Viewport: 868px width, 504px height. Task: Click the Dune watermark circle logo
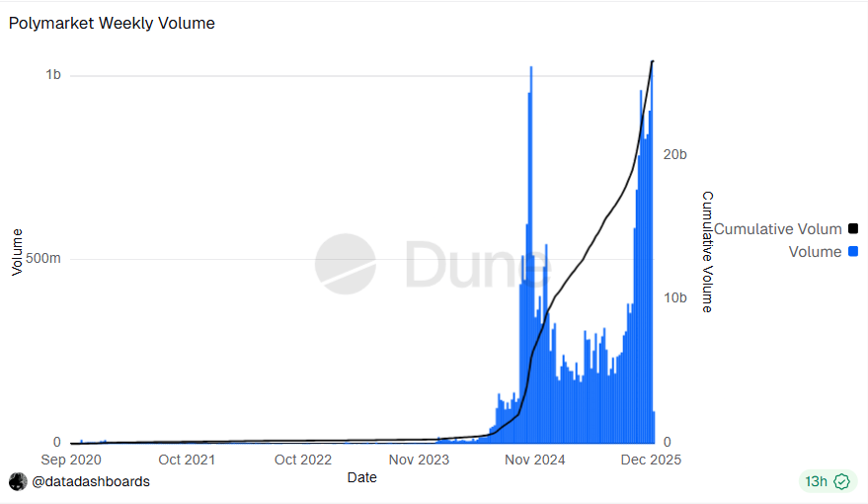click(x=345, y=264)
